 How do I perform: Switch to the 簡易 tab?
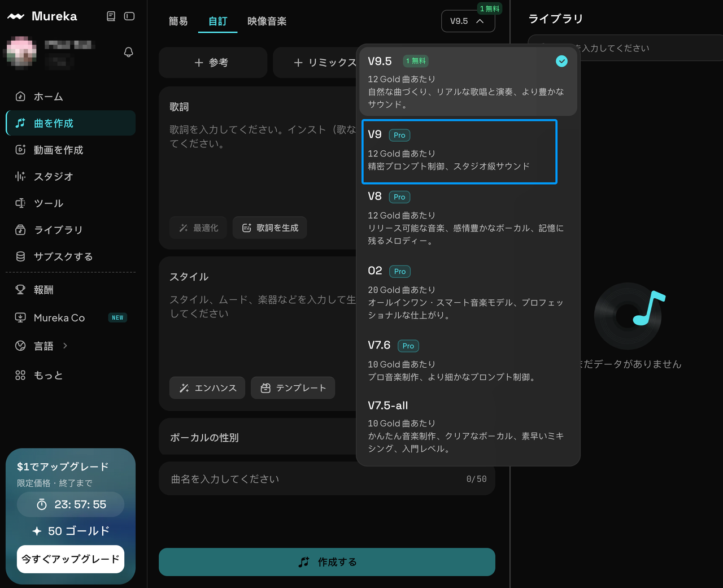[x=178, y=21]
